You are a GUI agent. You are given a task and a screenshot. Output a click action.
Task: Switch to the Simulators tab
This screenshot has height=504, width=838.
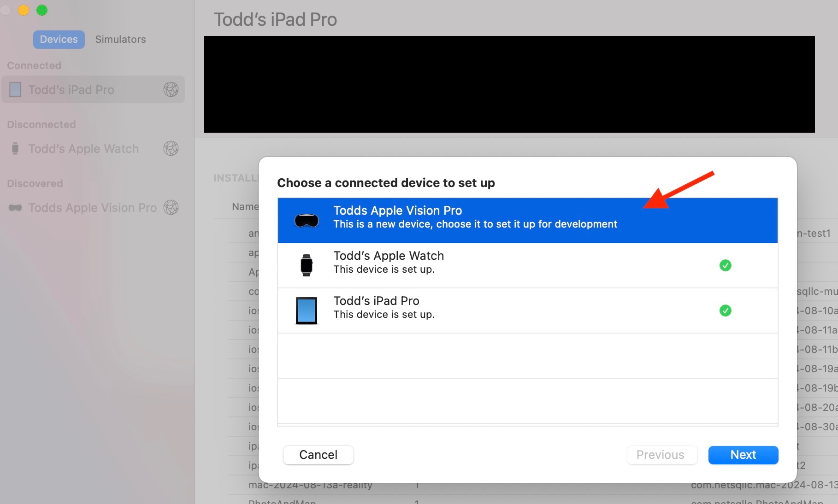(x=120, y=40)
